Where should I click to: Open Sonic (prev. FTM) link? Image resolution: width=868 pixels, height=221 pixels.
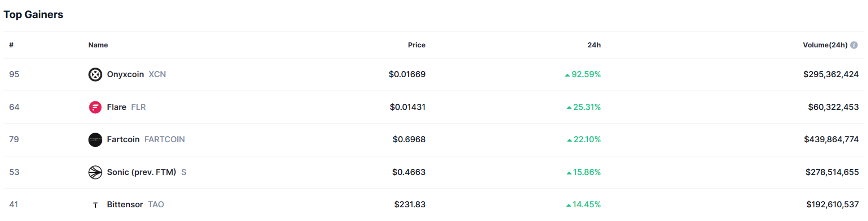pos(141,172)
